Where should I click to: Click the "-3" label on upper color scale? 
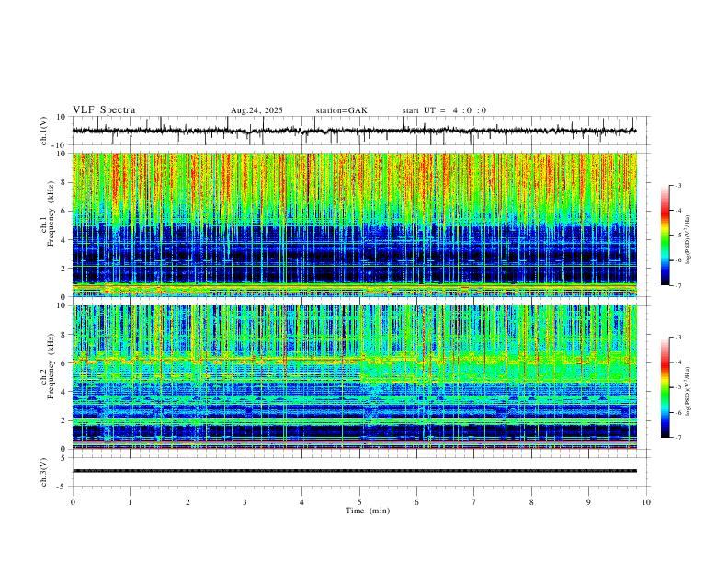[677, 185]
